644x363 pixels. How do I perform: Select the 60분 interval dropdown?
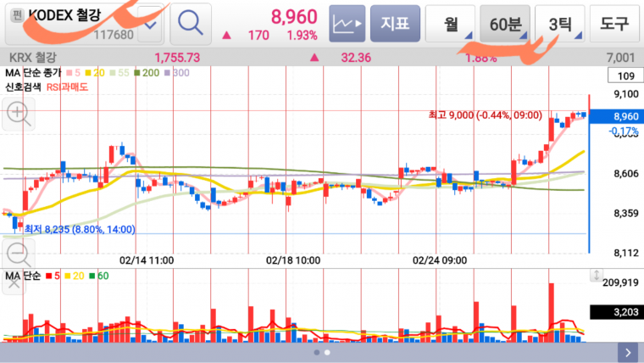point(505,24)
